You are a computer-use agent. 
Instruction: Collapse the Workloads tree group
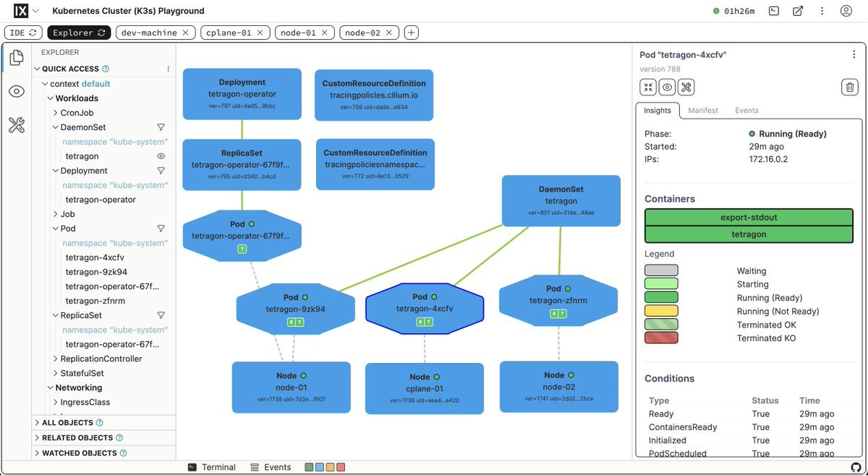(51, 98)
